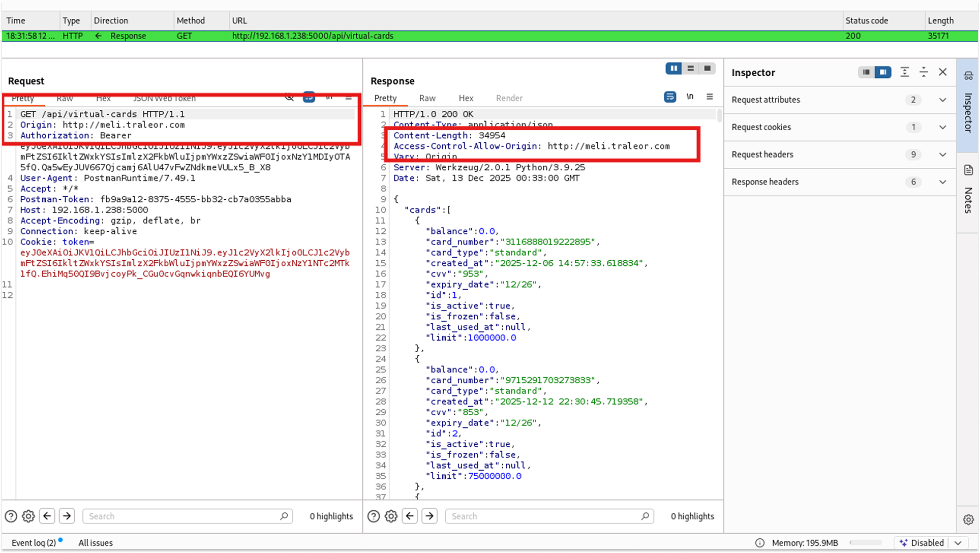This screenshot has width=980, height=553.
Task: Expand Request attributes section
Action: [942, 100]
